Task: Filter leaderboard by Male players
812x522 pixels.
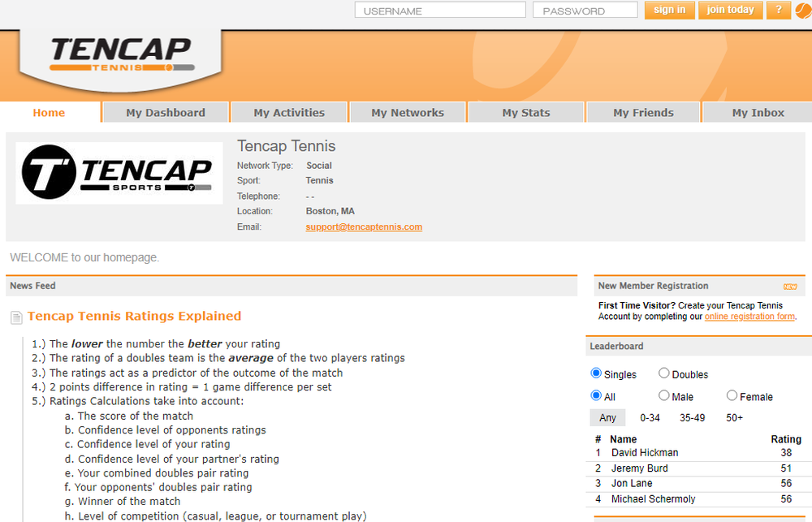Action: 663,395
